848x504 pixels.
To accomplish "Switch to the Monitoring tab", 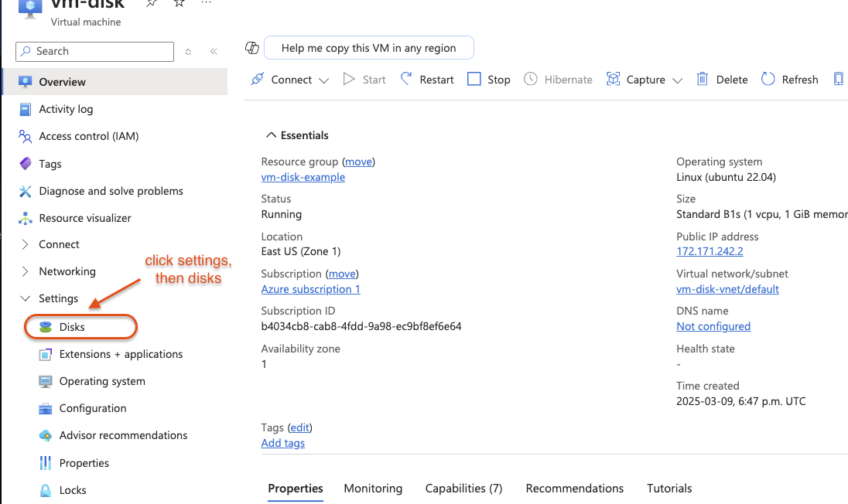I will 373,489.
